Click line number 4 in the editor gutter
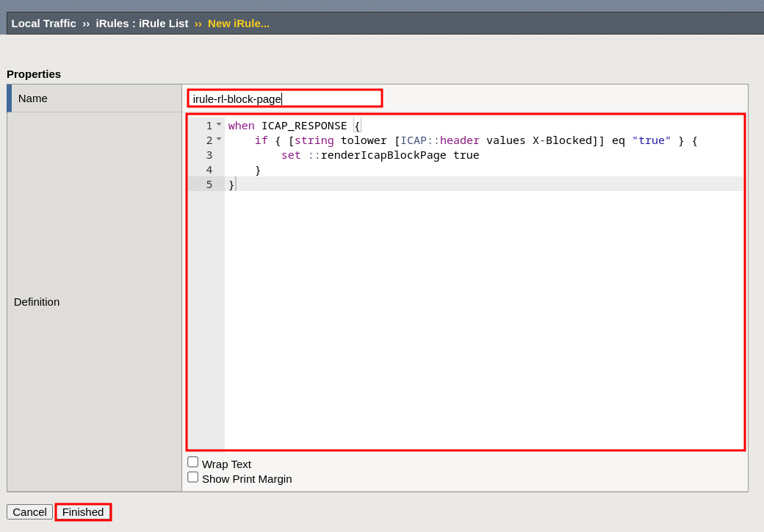 click(209, 170)
